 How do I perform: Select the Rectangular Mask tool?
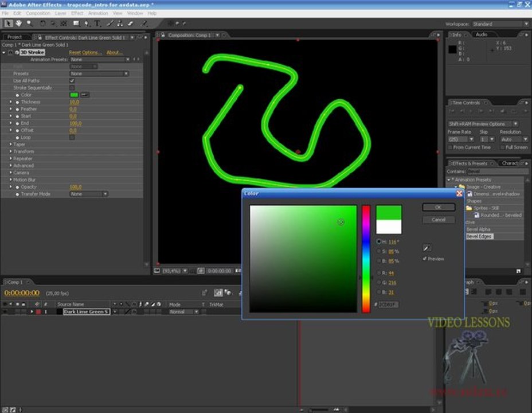click(x=76, y=24)
